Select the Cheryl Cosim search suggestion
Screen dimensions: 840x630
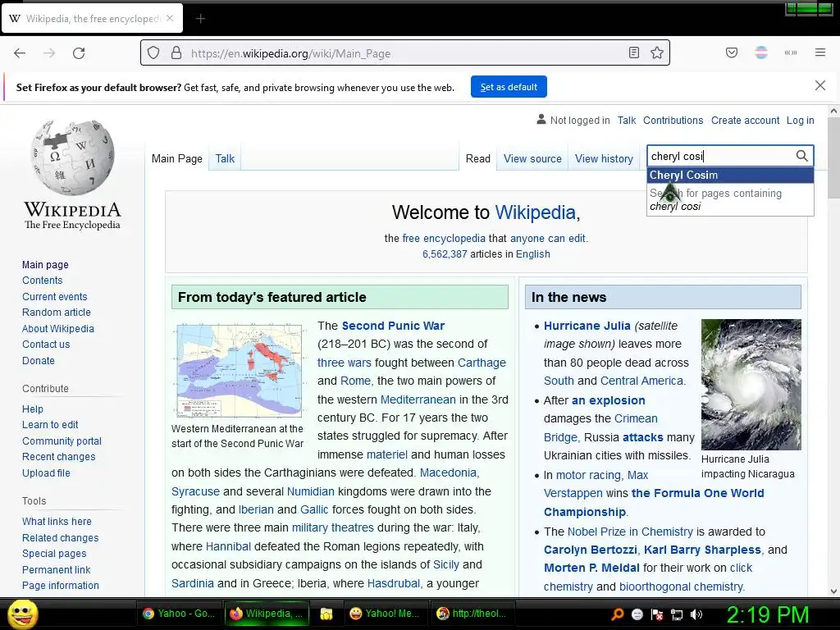730,176
